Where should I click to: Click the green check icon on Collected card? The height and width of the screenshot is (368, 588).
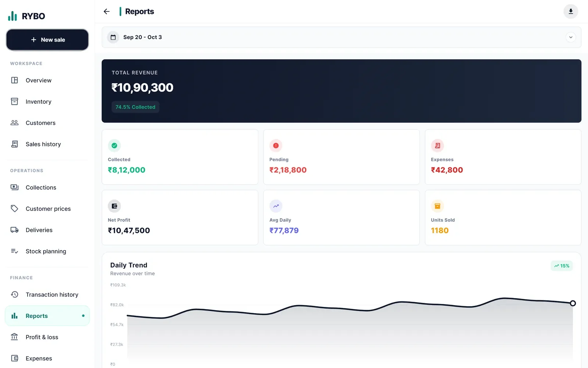[x=114, y=146]
